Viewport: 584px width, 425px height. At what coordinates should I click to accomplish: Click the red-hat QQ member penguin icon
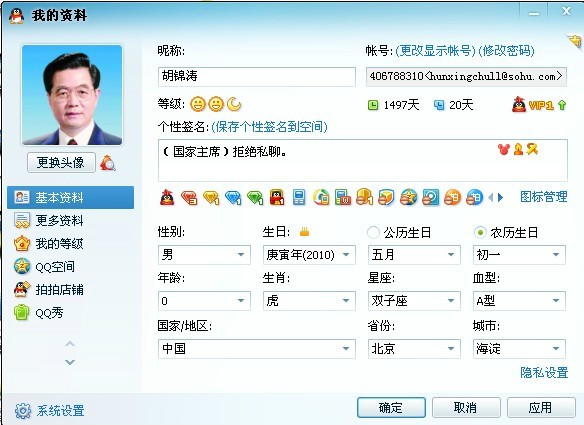[x=167, y=197]
